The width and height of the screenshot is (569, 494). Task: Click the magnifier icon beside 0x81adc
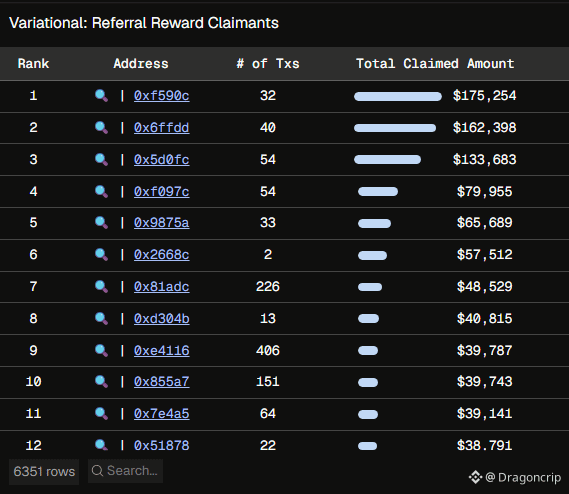[101, 287]
